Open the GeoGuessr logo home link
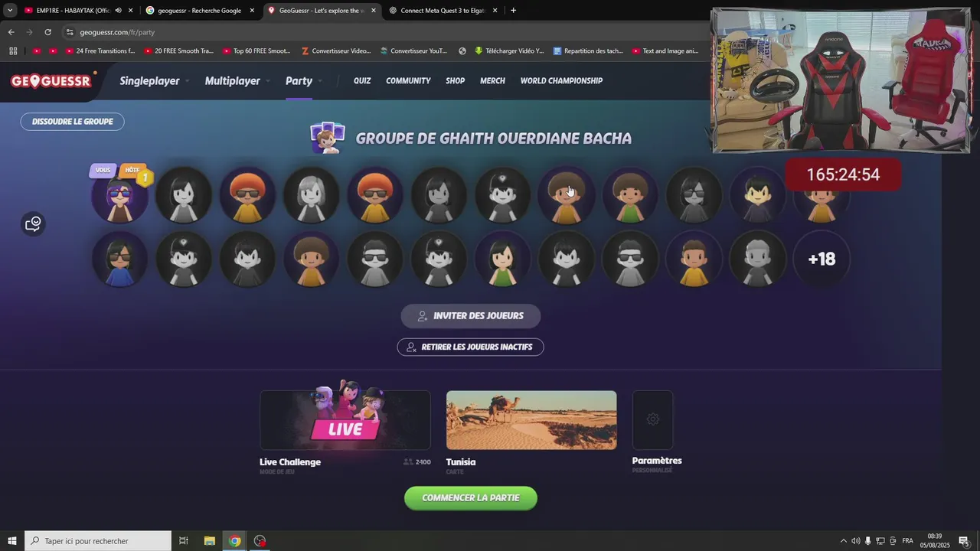 tap(51, 81)
